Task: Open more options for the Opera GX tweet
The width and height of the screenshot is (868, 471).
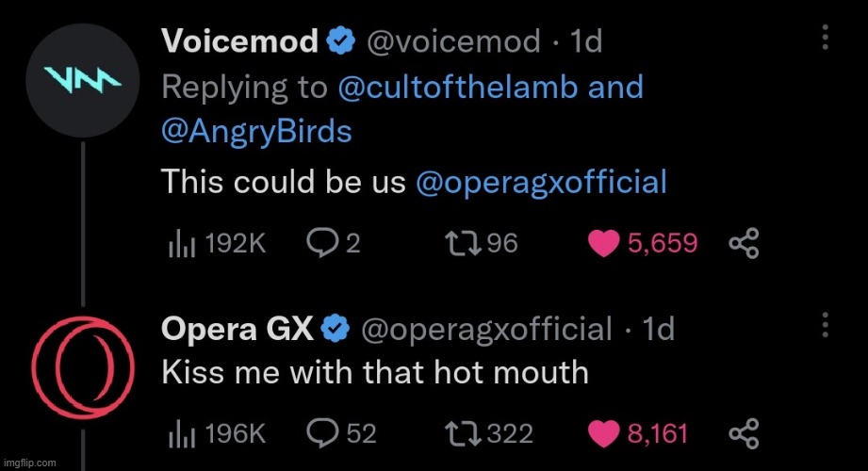Action: 825,325
